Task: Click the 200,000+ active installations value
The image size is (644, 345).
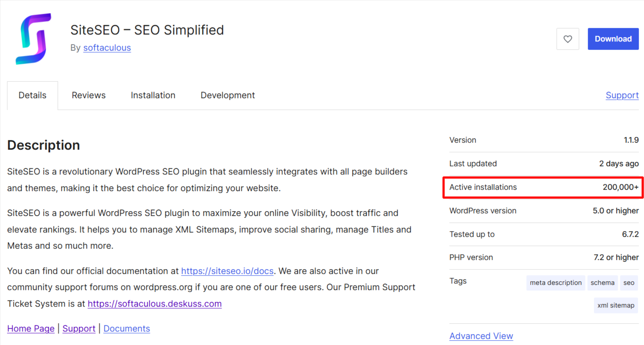Action: (x=621, y=187)
